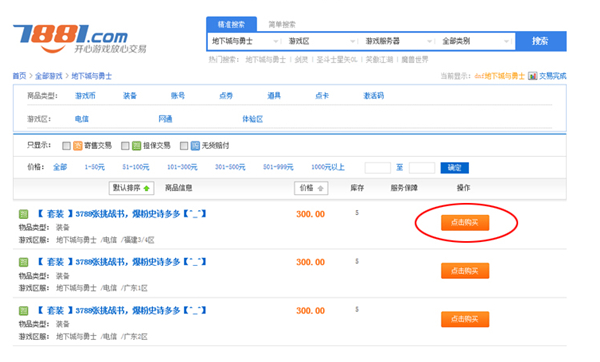600x362 pixels.
Task: Click the 7881.com logo
Action: point(80,39)
